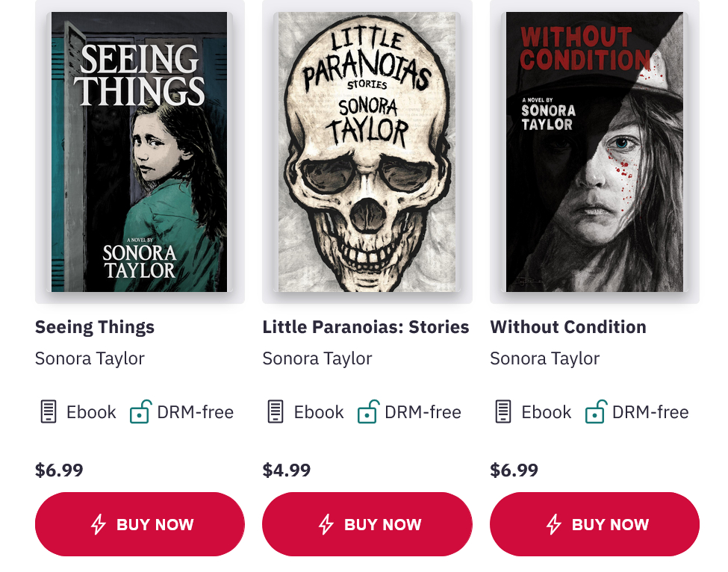The image size is (728, 572).
Task: Click the lightning bolt on Seeing Things Buy Now
Action: coord(99,524)
